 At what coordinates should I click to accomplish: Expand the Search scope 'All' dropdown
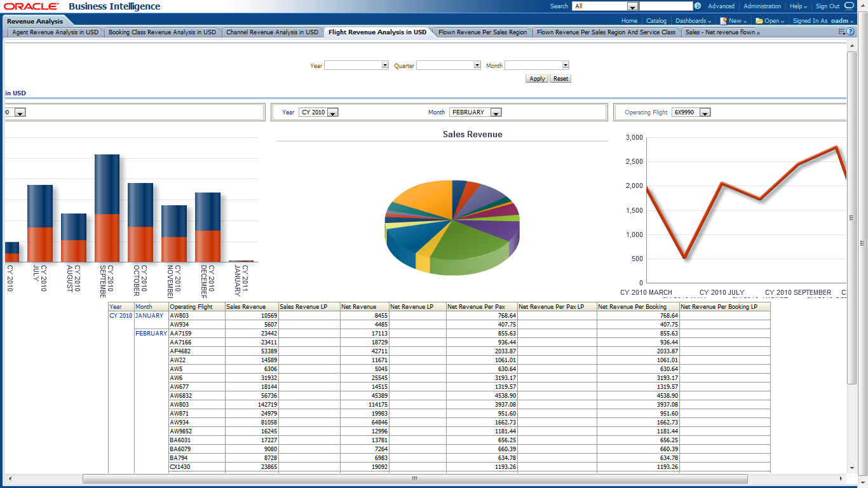coord(632,6)
